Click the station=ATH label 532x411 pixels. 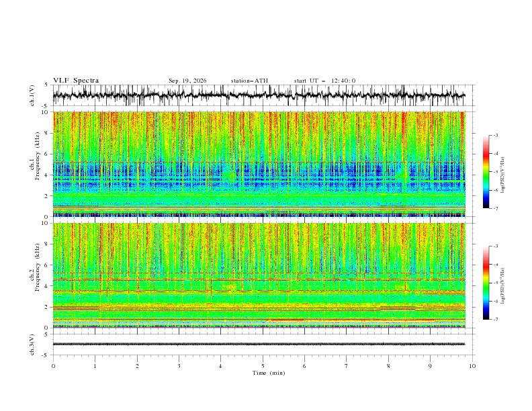tap(249, 81)
